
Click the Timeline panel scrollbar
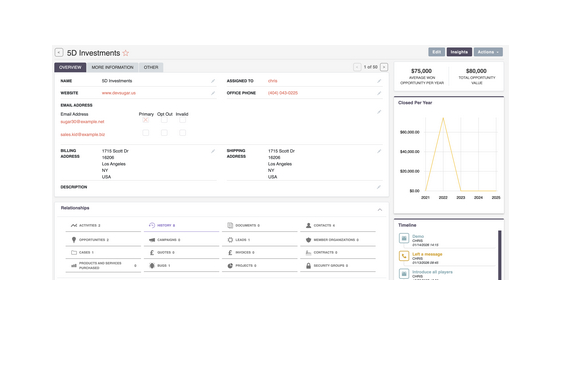click(x=500, y=255)
